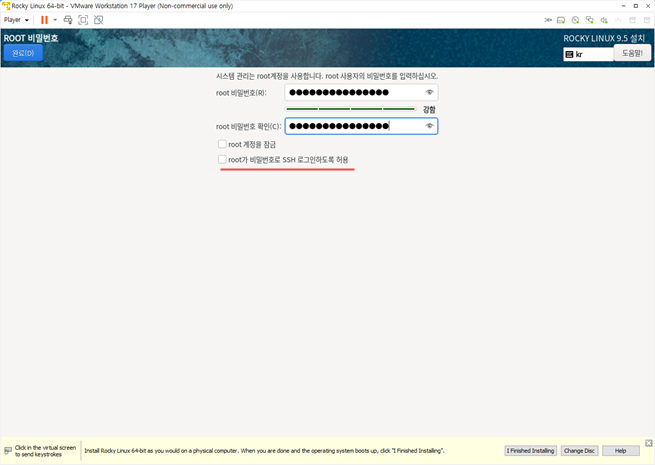Image resolution: width=655 pixels, height=465 pixels.
Task: Open the 도움말! help button
Action: click(x=632, y=53)
